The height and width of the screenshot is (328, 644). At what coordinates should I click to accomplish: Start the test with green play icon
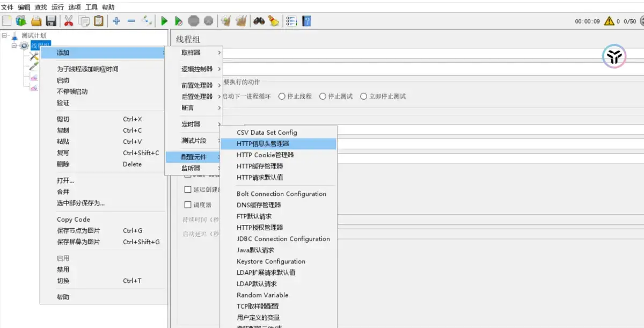164,20
